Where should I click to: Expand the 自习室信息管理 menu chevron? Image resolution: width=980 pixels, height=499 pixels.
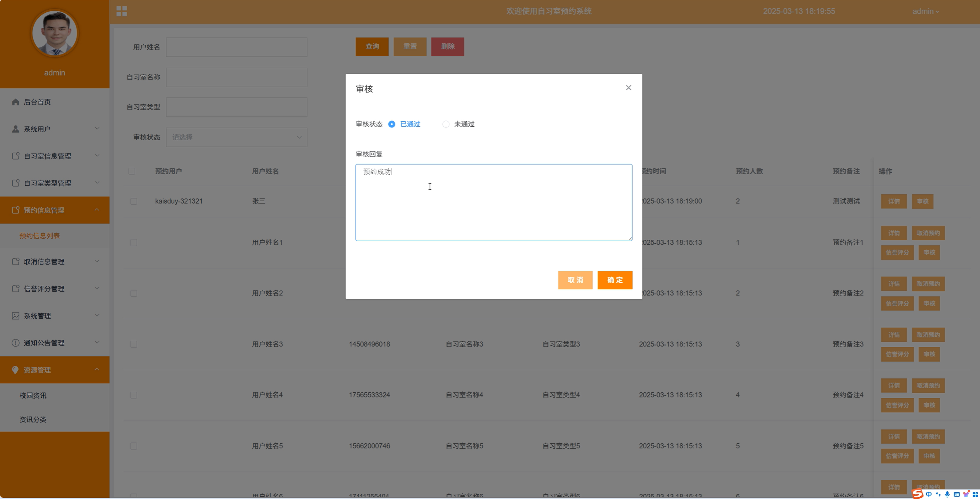[97, 156]
